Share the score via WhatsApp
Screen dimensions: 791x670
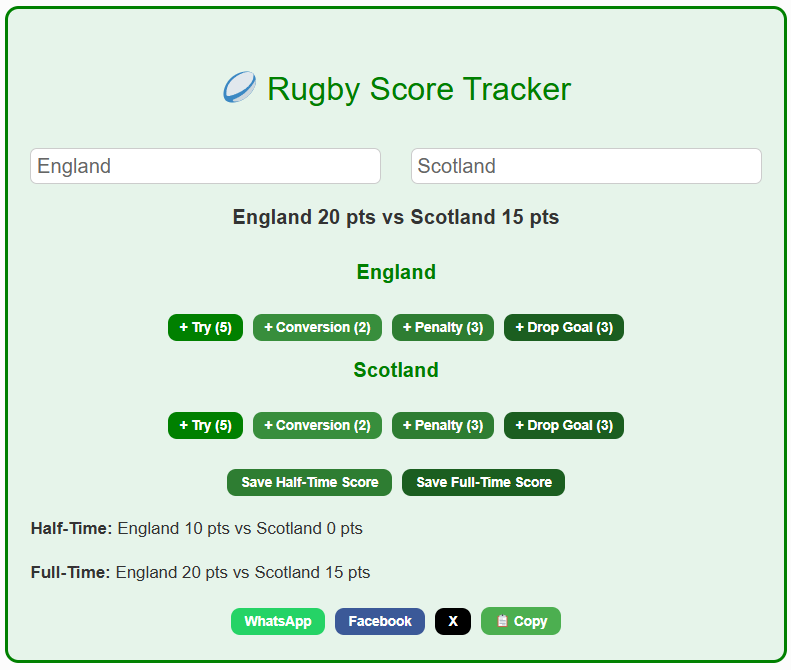(x=278, y=621)
